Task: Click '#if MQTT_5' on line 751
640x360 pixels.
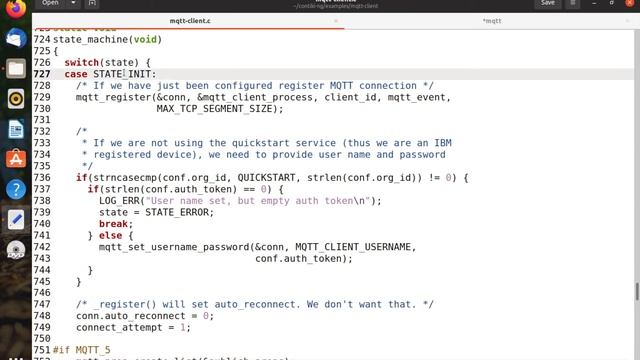Action: pyautogui.click(x=82, y=350)
